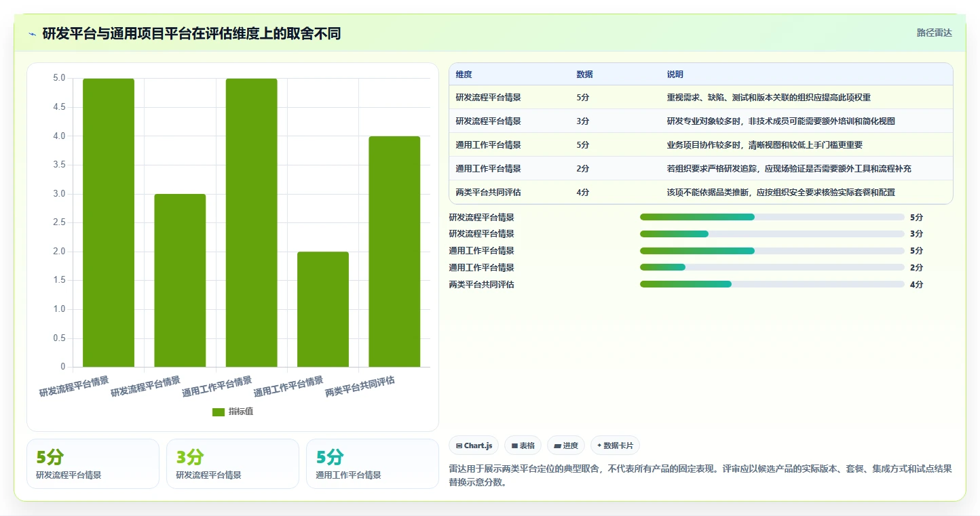Click the 两类平台共同评估 label in the progress list

pos(481,285)
